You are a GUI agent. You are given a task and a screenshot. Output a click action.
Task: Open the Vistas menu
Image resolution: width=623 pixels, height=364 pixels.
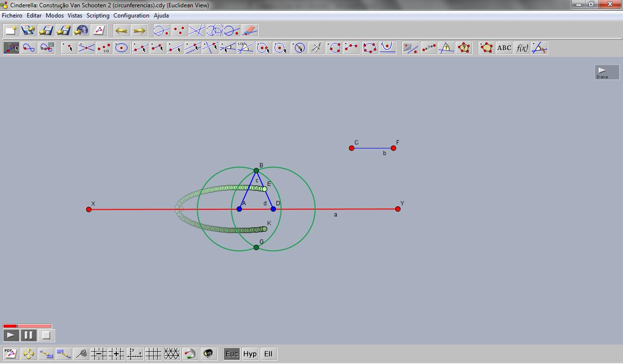[75, 16]
